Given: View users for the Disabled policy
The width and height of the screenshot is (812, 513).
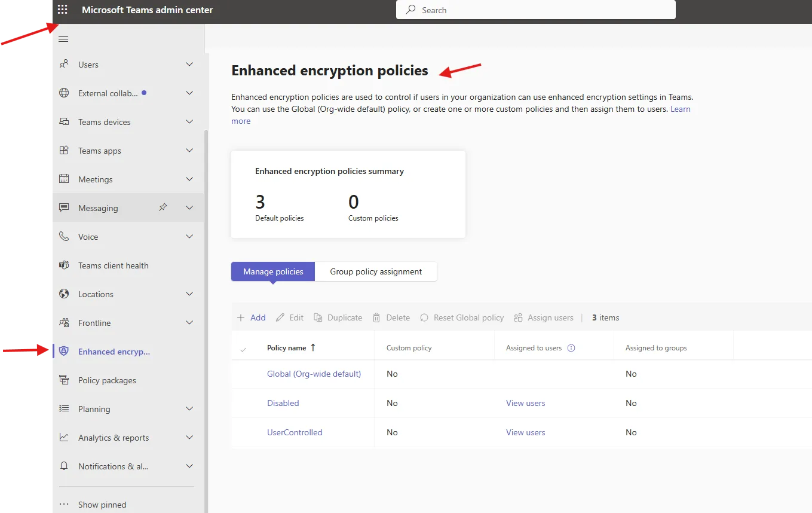Looking at the screenshot, I should coord(525,403).
